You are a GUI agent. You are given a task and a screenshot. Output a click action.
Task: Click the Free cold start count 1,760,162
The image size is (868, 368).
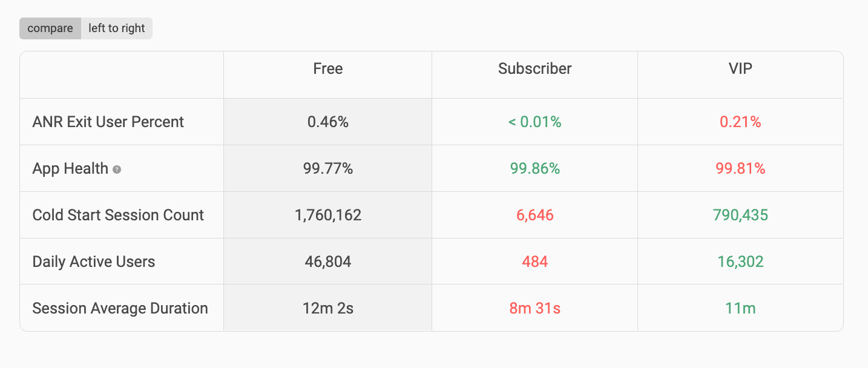point(328,215)
